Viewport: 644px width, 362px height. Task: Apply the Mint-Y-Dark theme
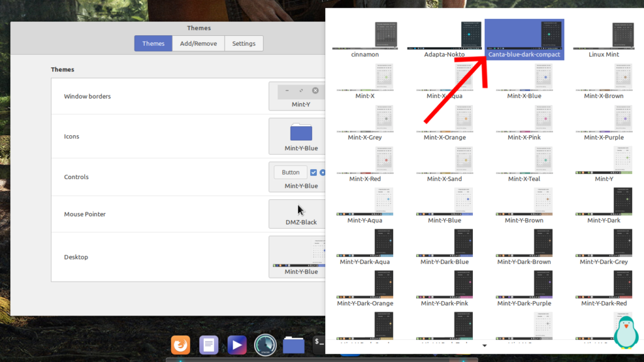(604, 206)
